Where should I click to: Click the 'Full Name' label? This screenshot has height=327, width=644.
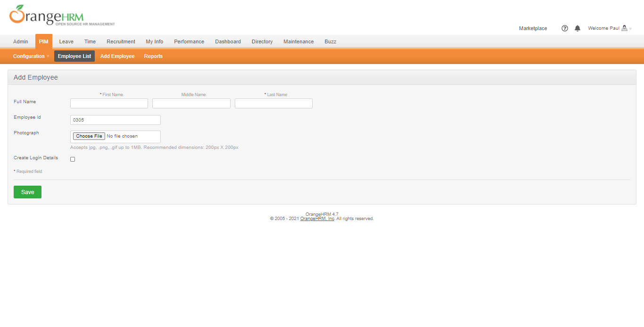(x=25, y=102)
